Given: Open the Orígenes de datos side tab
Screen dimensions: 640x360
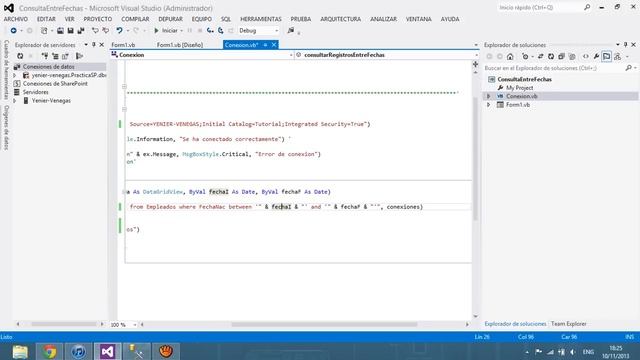Looking at the screenshot, I should (6, 128).
